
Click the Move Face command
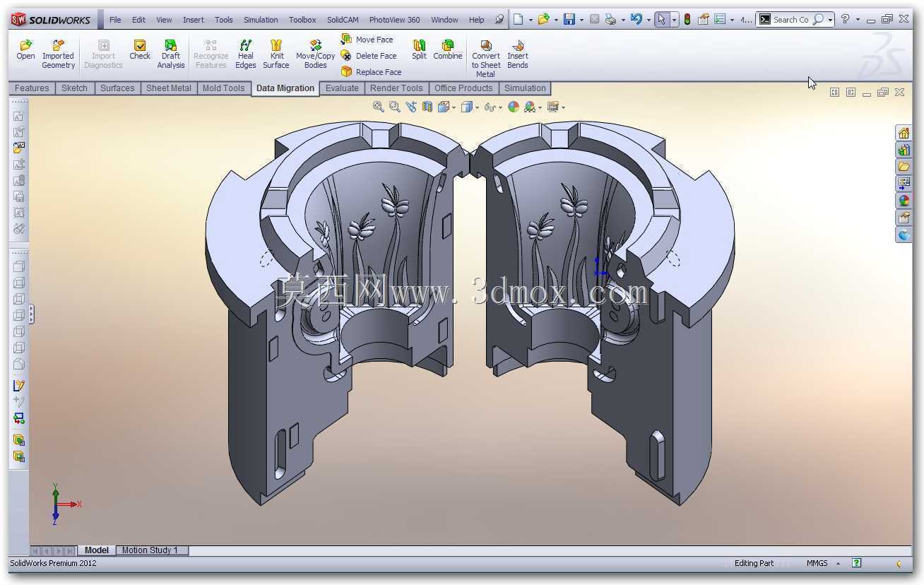367,40
